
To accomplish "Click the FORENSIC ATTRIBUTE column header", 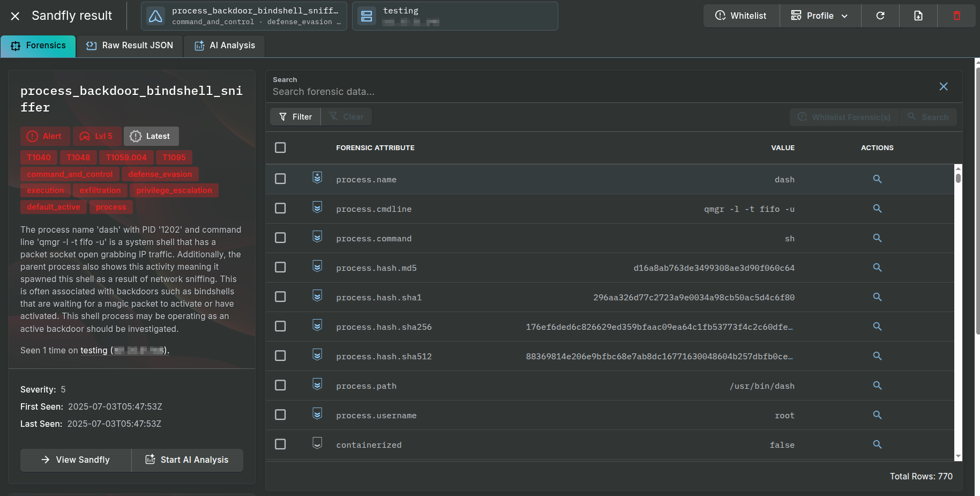I will pyautogui.click(x=375, y=147).
